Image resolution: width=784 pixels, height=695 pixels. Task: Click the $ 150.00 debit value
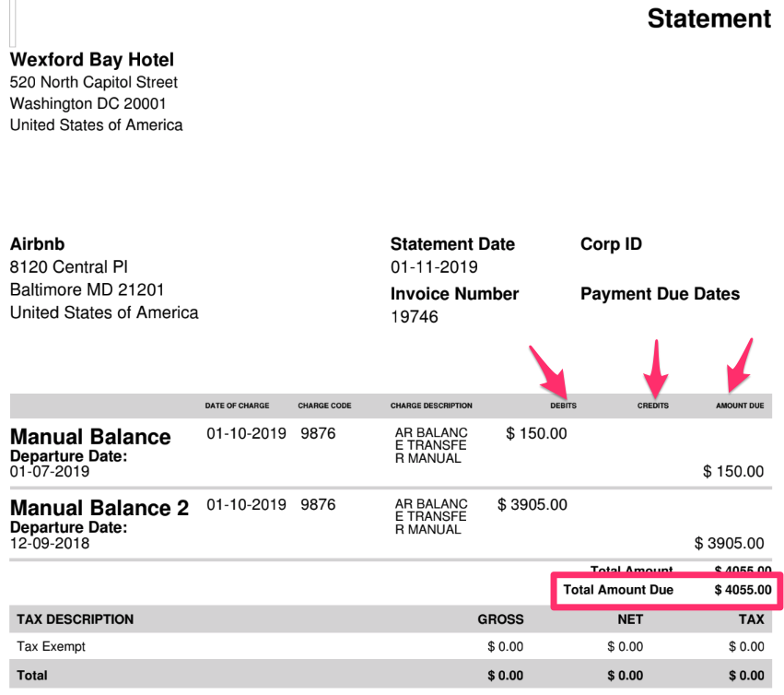(x=536, y=433)
